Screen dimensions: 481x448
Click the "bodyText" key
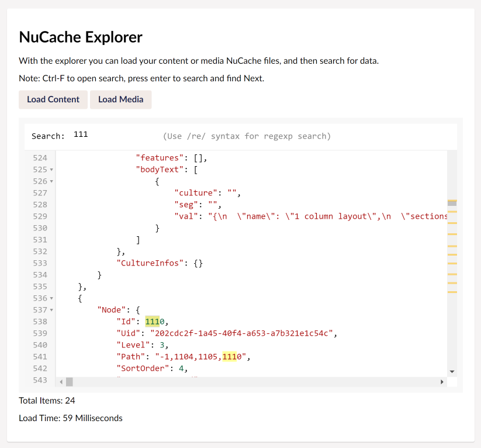160,170
